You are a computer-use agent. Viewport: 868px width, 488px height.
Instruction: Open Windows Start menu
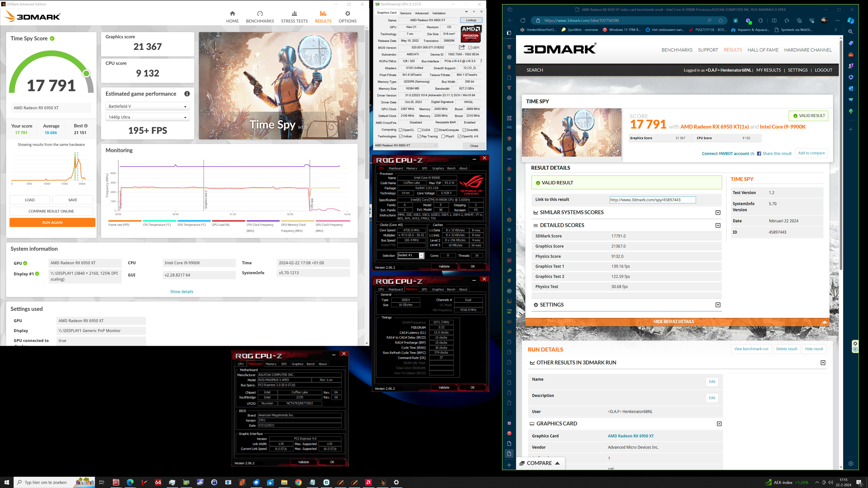[7, 482]
